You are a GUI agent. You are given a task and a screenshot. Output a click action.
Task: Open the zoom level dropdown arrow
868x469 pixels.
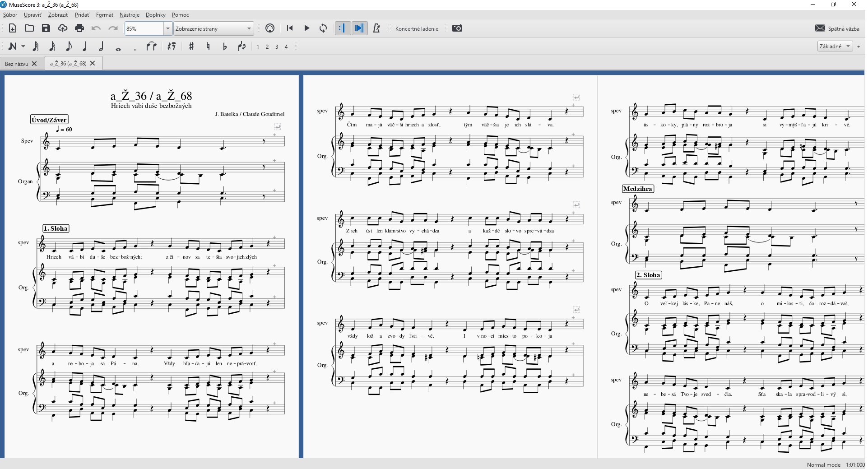coord(168,28)
